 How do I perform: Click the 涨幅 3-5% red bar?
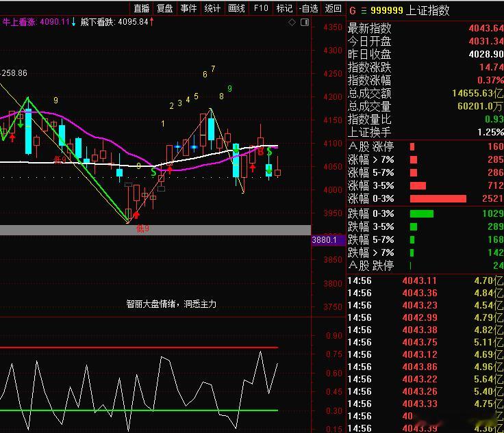pos(418,185)
